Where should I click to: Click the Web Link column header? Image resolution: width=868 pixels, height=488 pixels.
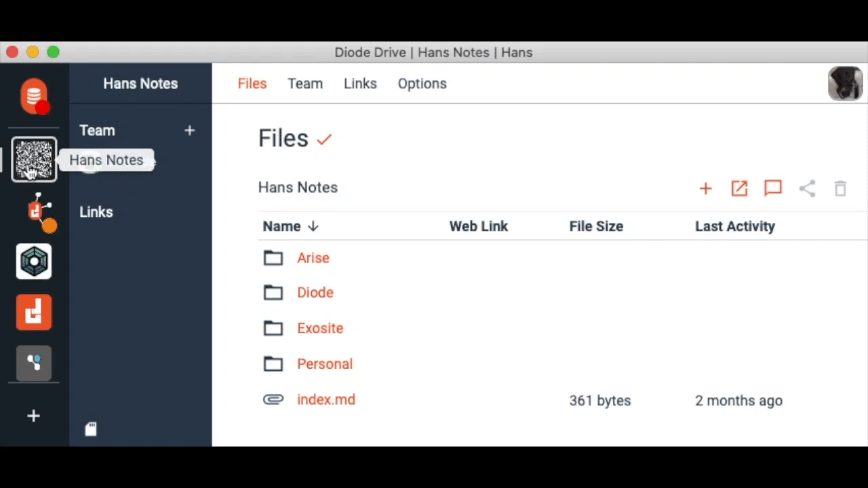click(x=479, y=226)
